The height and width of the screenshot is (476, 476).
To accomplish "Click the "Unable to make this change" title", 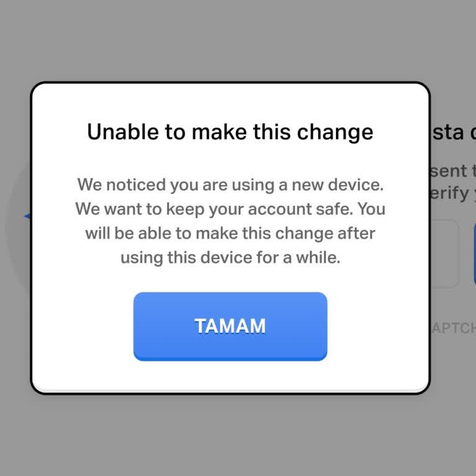I will pos(230,132).
